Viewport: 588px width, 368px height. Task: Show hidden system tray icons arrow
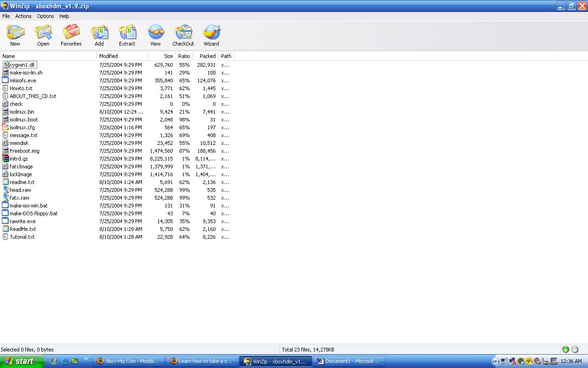(495, 361)
